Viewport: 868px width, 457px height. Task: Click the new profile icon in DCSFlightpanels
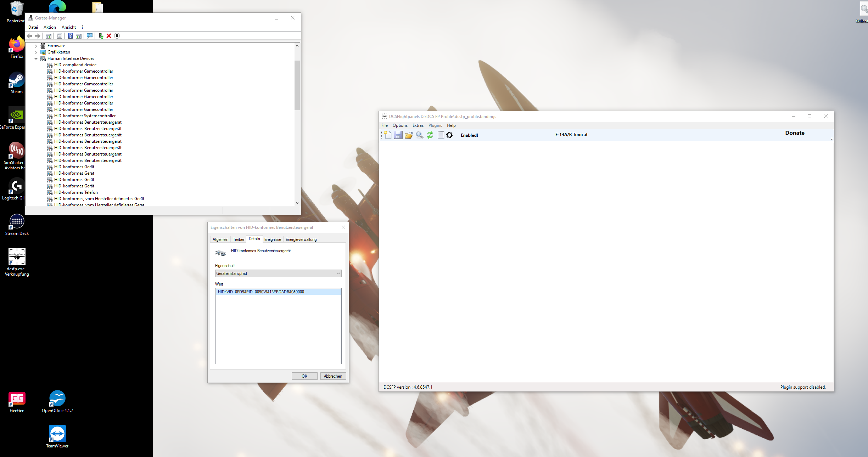387,135
